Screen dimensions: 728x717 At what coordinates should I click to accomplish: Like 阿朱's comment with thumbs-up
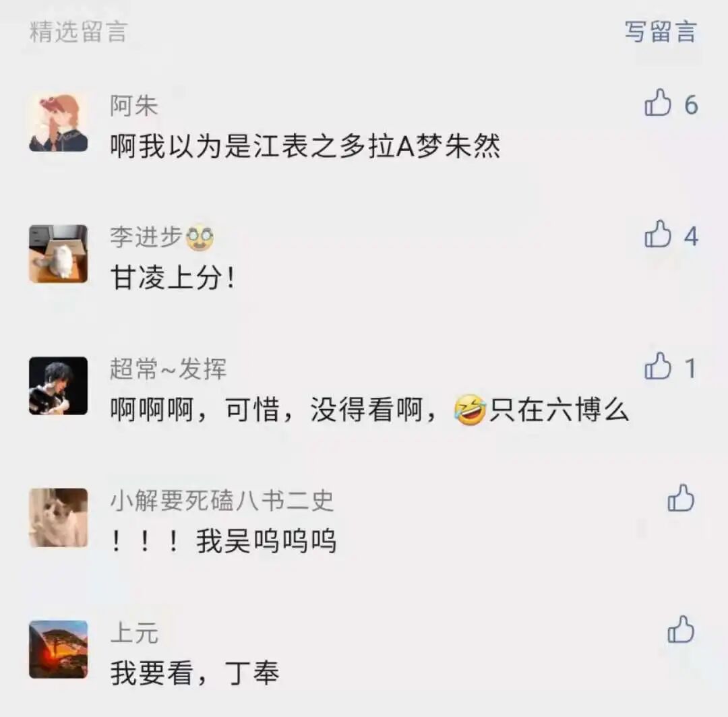[658, 103]
